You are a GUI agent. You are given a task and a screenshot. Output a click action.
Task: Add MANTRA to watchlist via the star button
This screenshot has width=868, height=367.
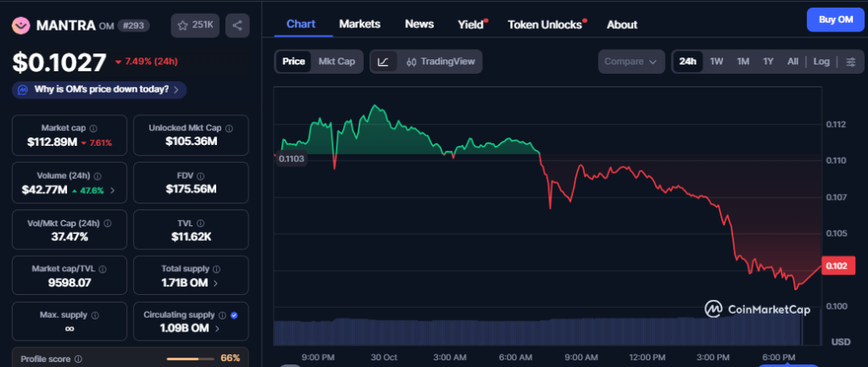pos(196,25)
